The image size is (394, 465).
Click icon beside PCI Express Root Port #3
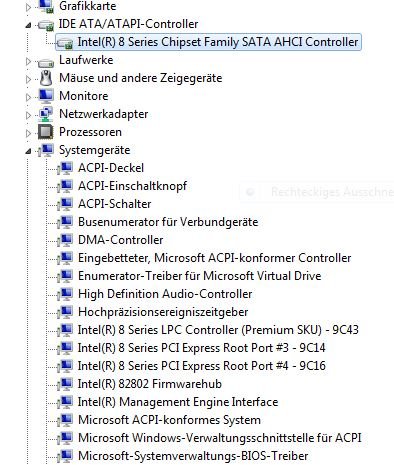coord(65,348)
